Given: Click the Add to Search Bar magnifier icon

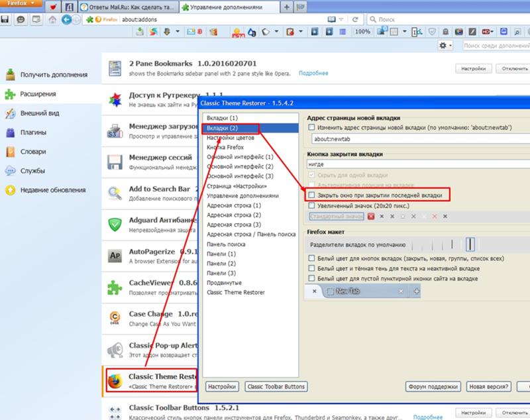Looking at the screenshot, I should tap(115, 193).
